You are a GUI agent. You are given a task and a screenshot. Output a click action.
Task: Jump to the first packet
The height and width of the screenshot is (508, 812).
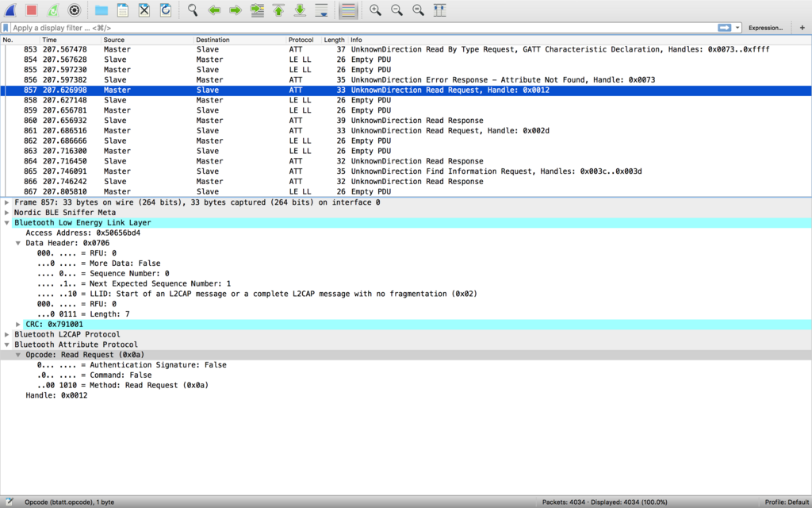coord(278,10)
